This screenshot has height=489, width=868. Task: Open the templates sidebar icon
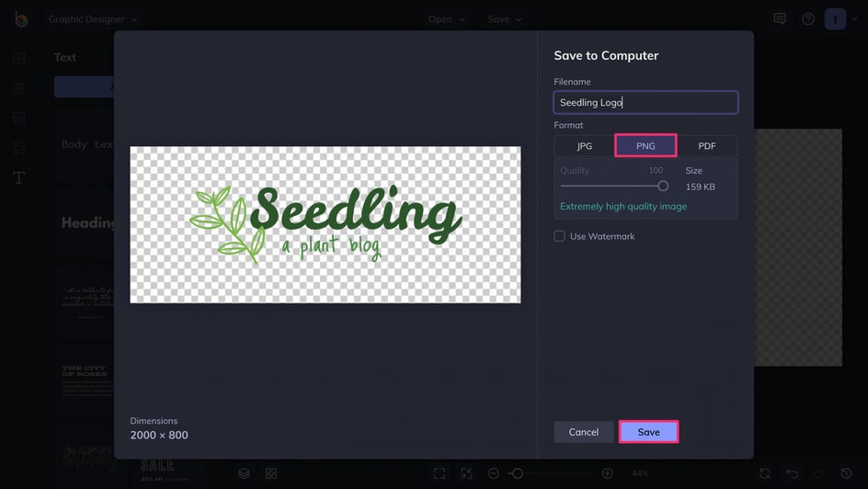pyautogui.click(x=18, y=118)
